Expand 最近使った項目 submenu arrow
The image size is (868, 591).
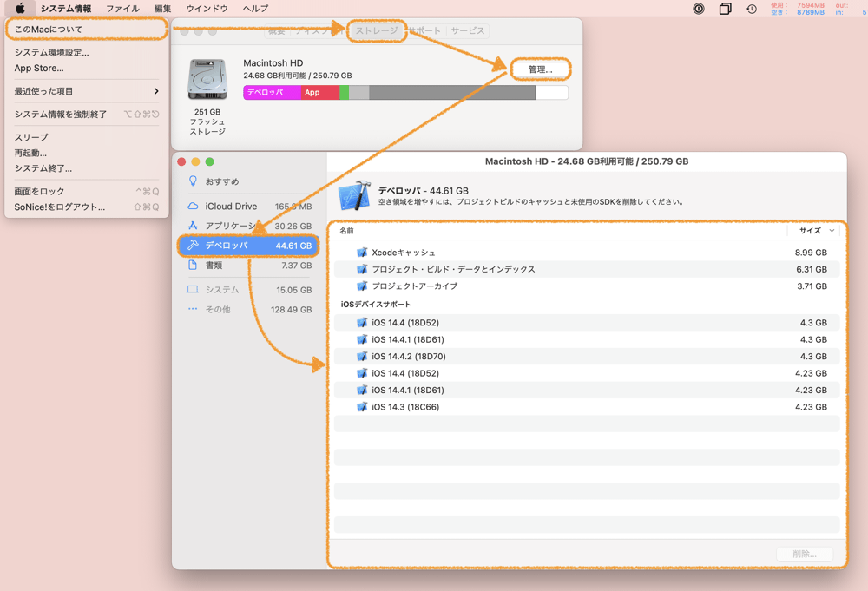pyautogui.click(x=156, y=91)
